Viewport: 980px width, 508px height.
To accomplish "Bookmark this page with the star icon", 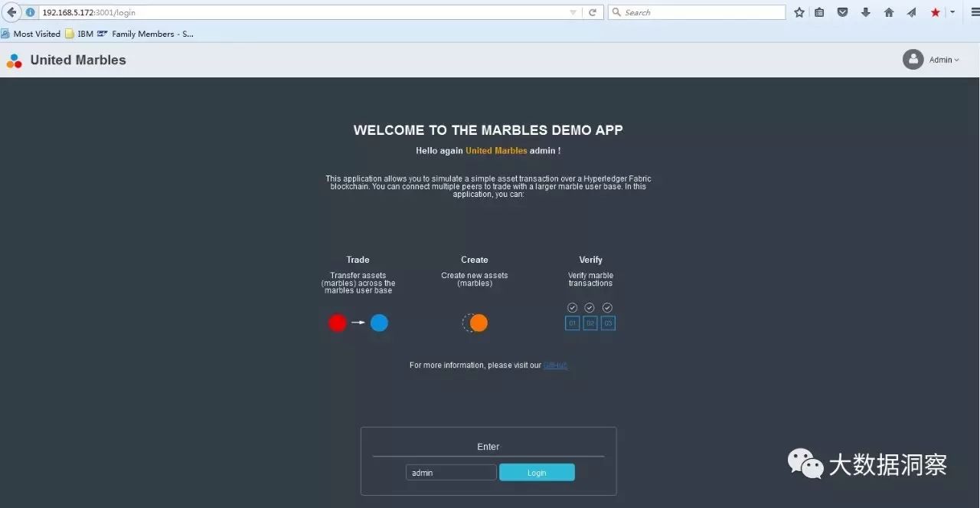I will point(799,12).
